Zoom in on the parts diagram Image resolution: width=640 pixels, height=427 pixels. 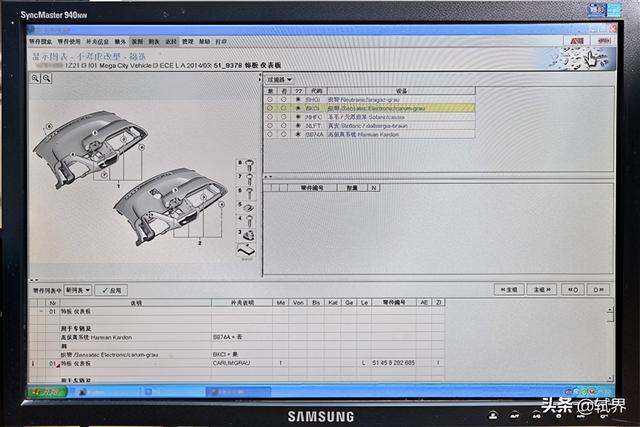pos(36,78)
